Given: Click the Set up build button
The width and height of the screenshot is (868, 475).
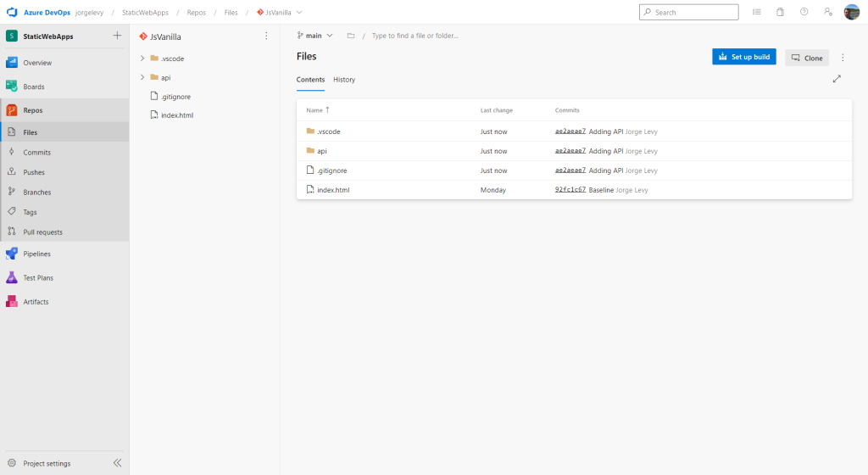Looking at the screenshot, I should tap(744, 57).
